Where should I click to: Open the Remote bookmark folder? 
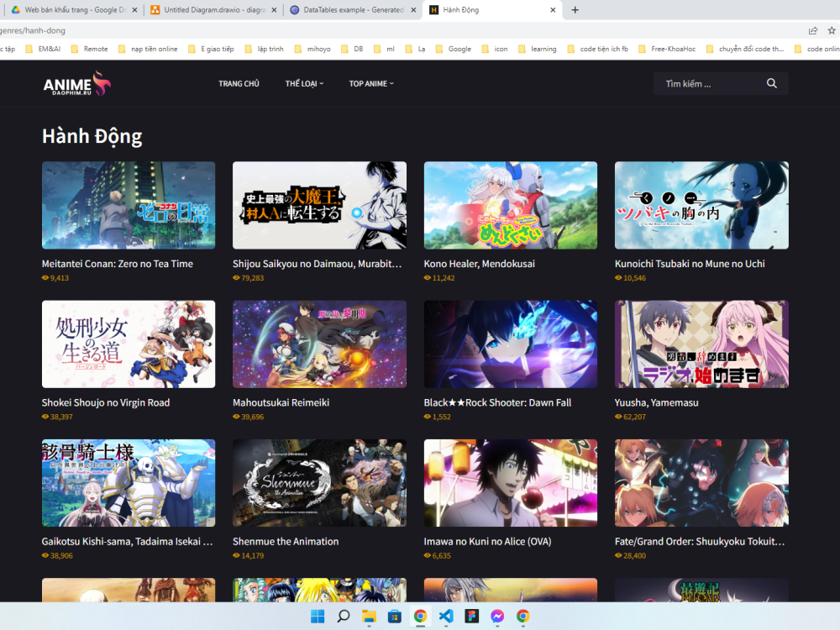pos(89,49)
